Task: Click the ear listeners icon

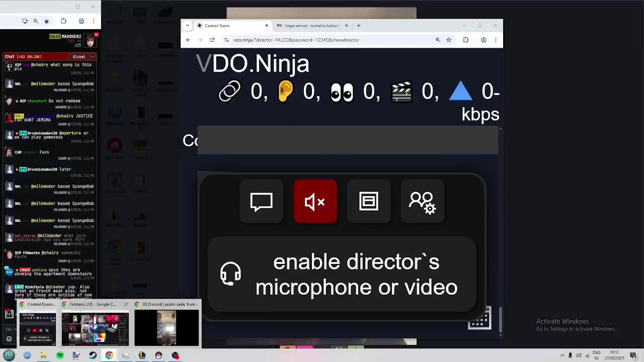Action: coord(285,92)
